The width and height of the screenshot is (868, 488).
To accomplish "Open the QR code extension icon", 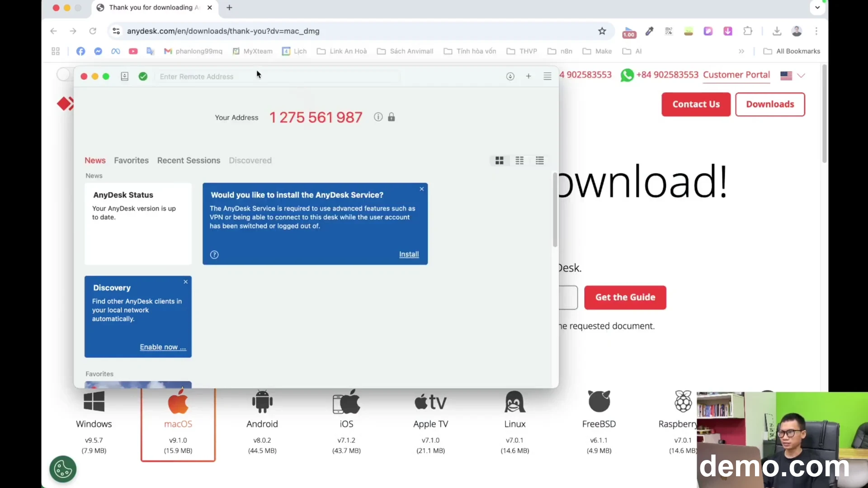I will point(669,31).
